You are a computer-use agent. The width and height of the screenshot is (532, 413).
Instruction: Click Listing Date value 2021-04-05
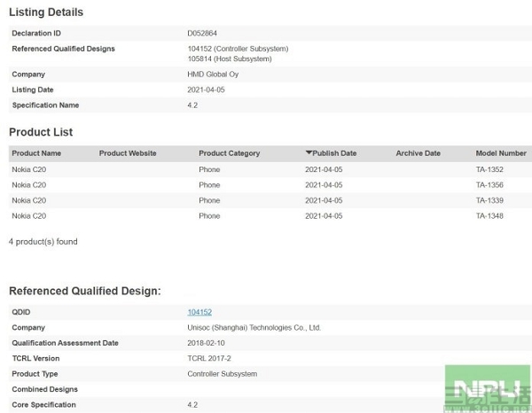pos(206,90)
